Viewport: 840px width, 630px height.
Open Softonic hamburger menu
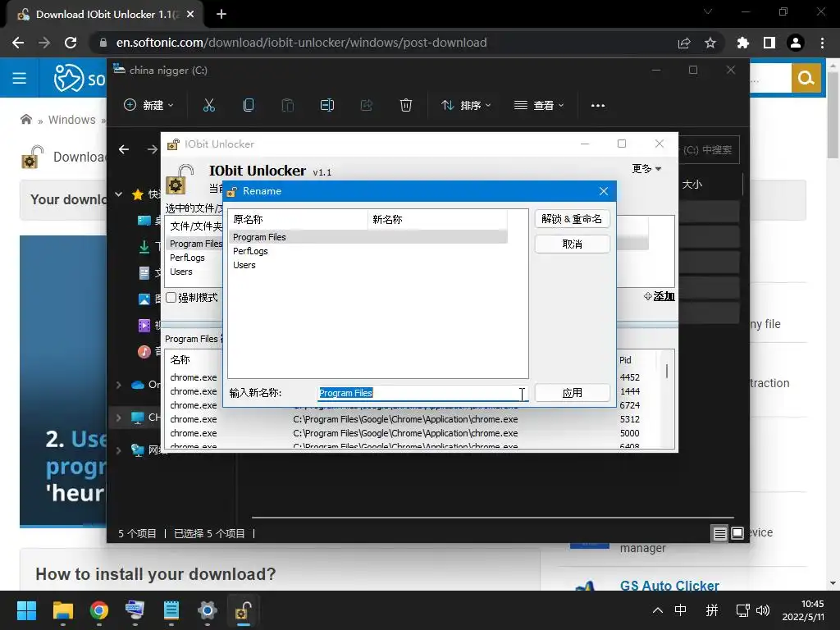pos(20,78)
